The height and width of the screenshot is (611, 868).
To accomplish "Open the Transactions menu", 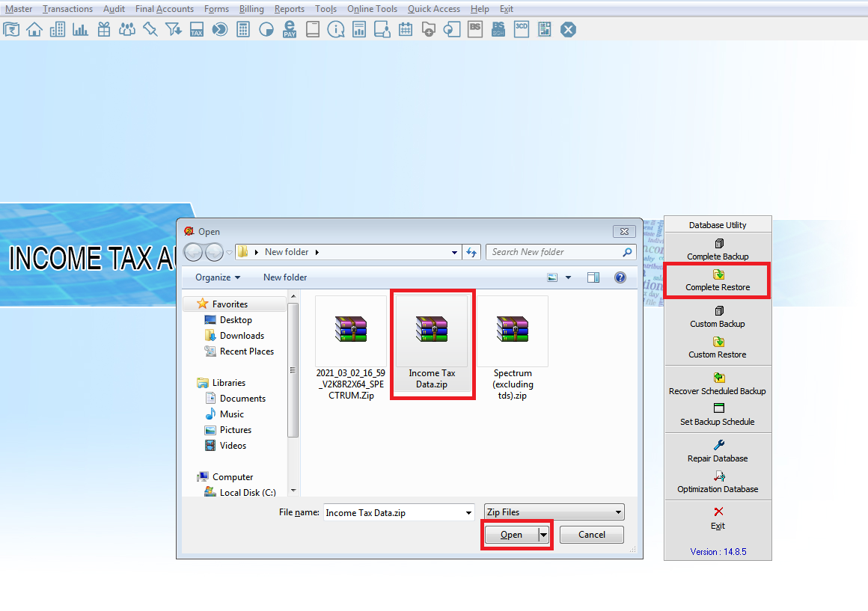I will (x=67, y=9).
